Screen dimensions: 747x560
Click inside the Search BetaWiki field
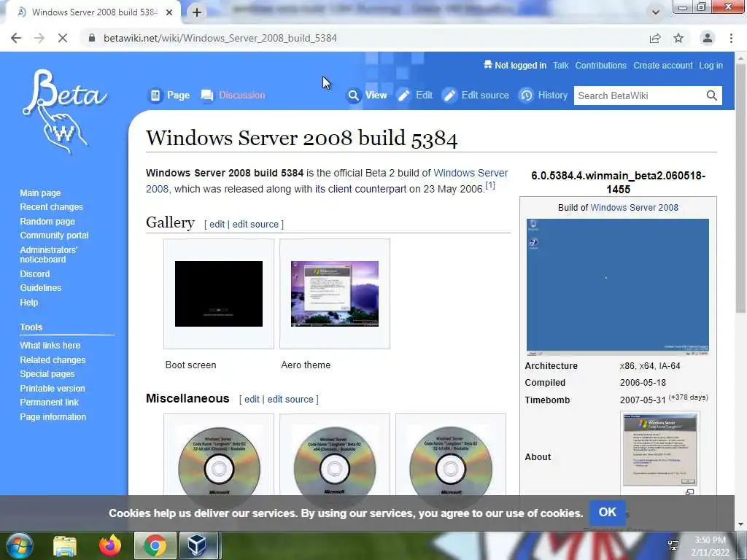(x=639, y=96)
